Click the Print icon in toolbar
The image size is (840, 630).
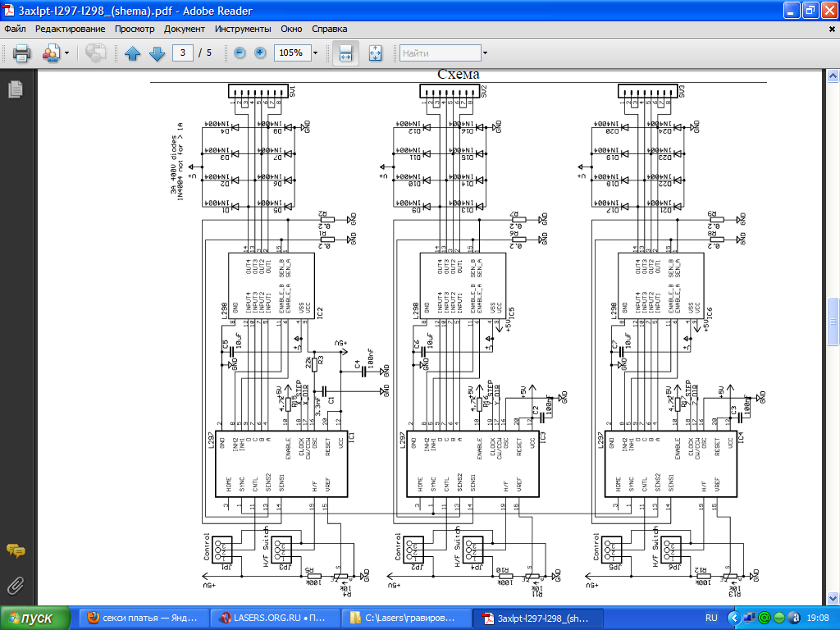pyautogui.click(x=21, y=53)
